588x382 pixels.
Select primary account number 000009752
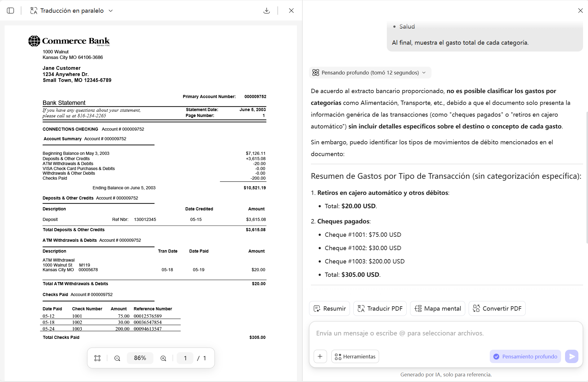point(255,97)
